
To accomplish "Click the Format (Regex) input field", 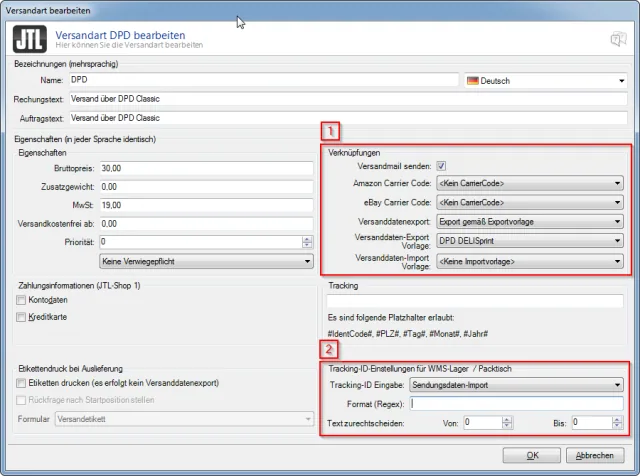I will click(516, 404).
